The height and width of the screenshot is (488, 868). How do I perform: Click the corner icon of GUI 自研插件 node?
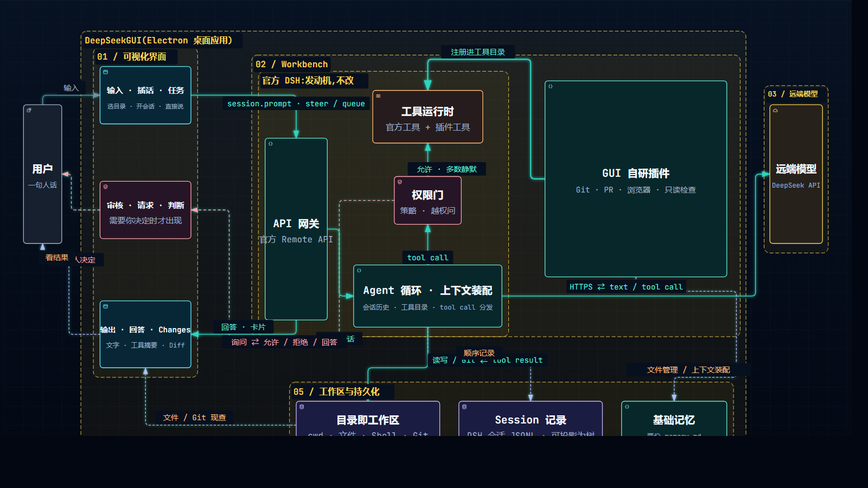coord(551,86)
